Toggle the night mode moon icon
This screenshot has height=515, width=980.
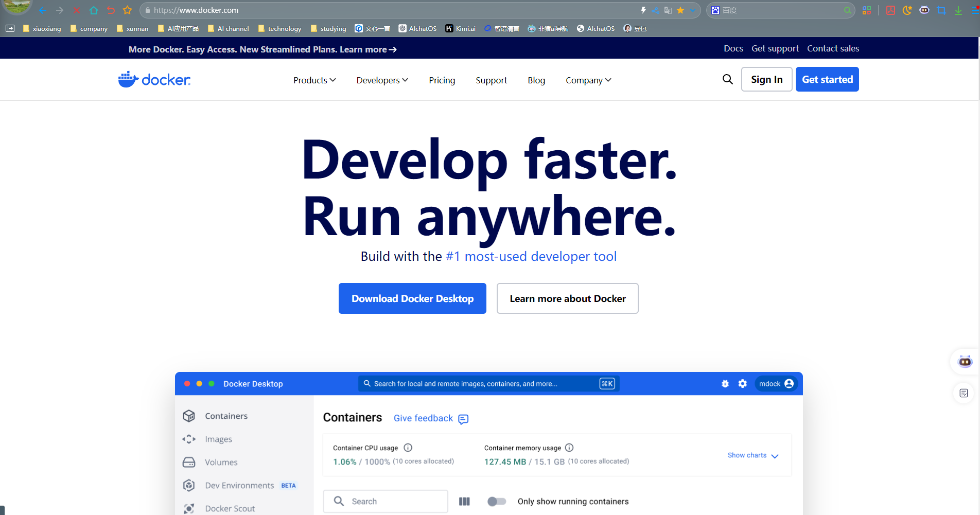[x=907, y=10]
